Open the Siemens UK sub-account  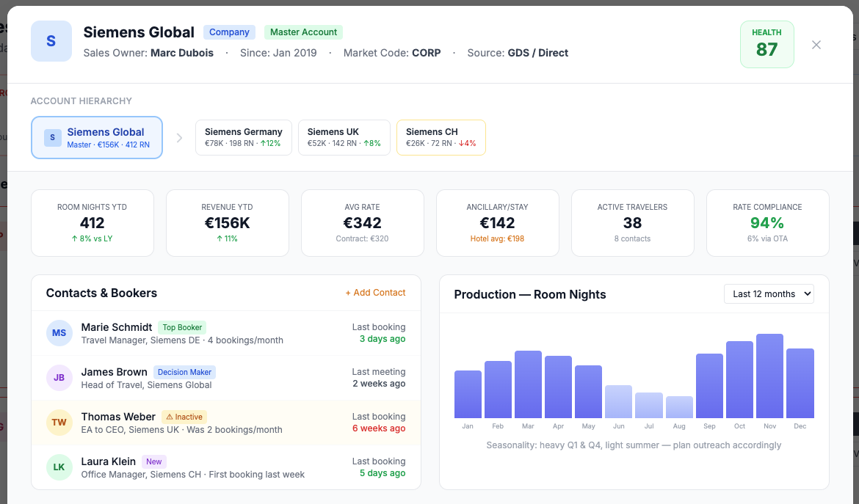click(x=344, y=137)
